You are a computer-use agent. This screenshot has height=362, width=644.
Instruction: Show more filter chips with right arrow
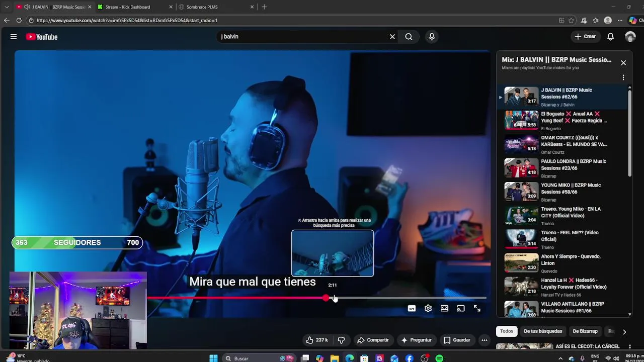624,332
